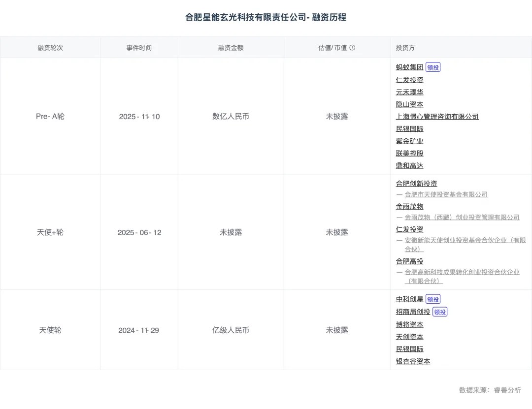This screenshot has width=532, height=409.
Task: Click the 联美控股 link
Action: tap(409, 153)
